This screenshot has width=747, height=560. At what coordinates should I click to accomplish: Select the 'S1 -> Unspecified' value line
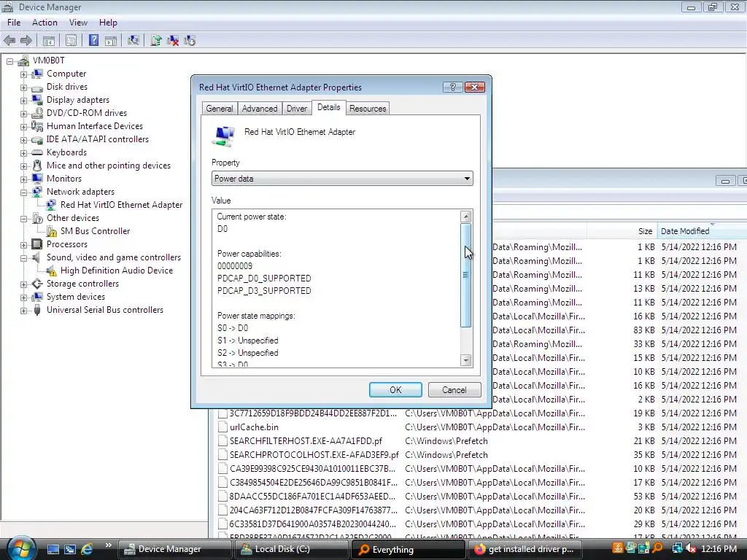point(248,341)
